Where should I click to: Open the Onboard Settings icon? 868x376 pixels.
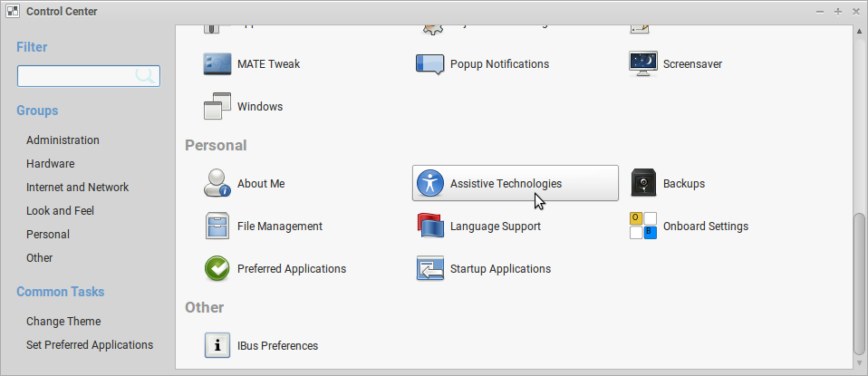point(642,226)
